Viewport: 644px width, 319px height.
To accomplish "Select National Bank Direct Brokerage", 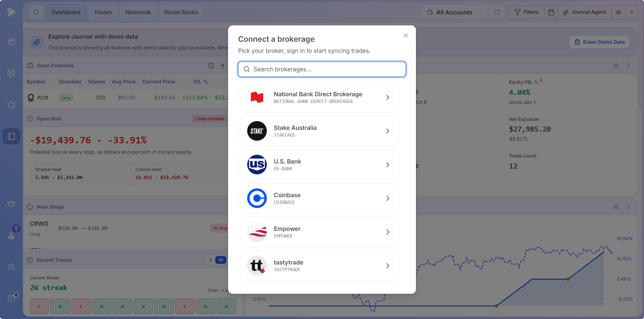I will pyautogui.click(x=319, y=97).
